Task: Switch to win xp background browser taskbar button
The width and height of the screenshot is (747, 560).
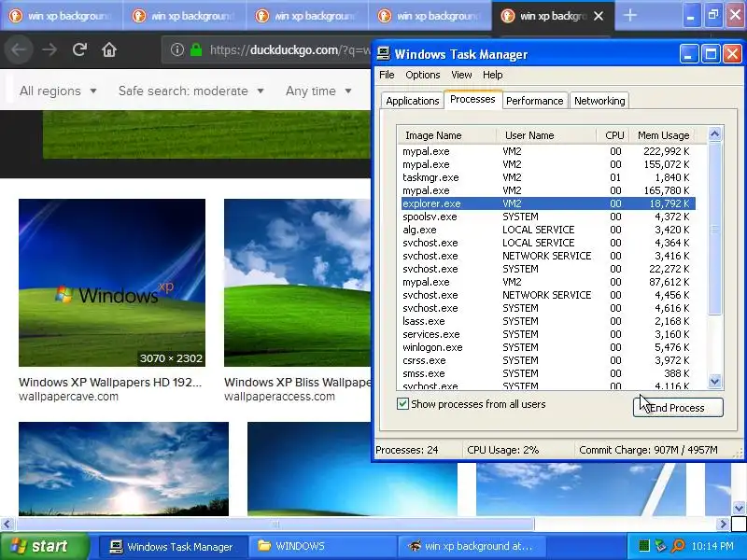Action: [472, 547]
